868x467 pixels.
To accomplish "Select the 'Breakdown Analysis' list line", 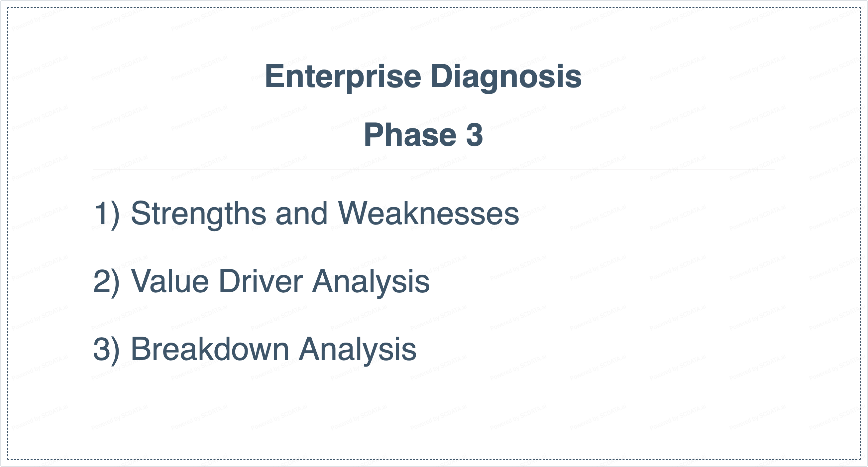I will tap(255, 349).
